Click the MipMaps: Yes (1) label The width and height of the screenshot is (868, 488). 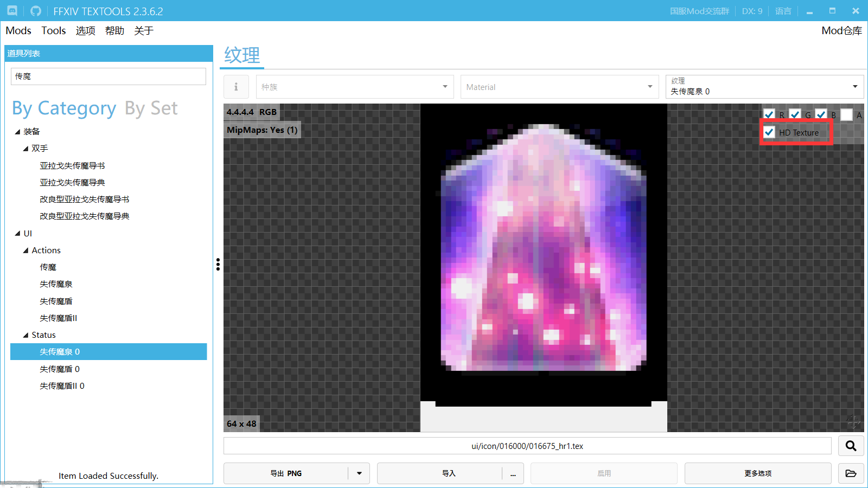point(262,130)
